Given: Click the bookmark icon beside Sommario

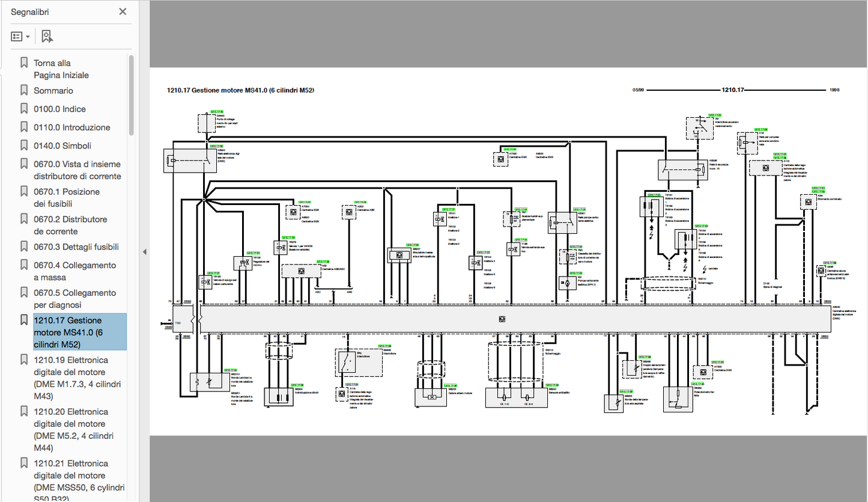Looking at the screenshot, I should (x=24, y=90).
